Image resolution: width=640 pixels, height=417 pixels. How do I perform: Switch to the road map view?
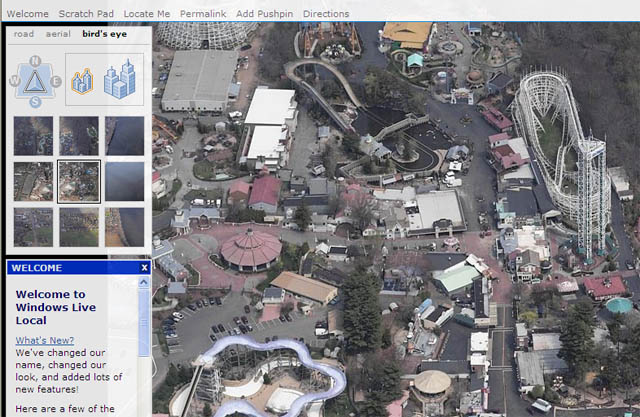click(24, 34)
